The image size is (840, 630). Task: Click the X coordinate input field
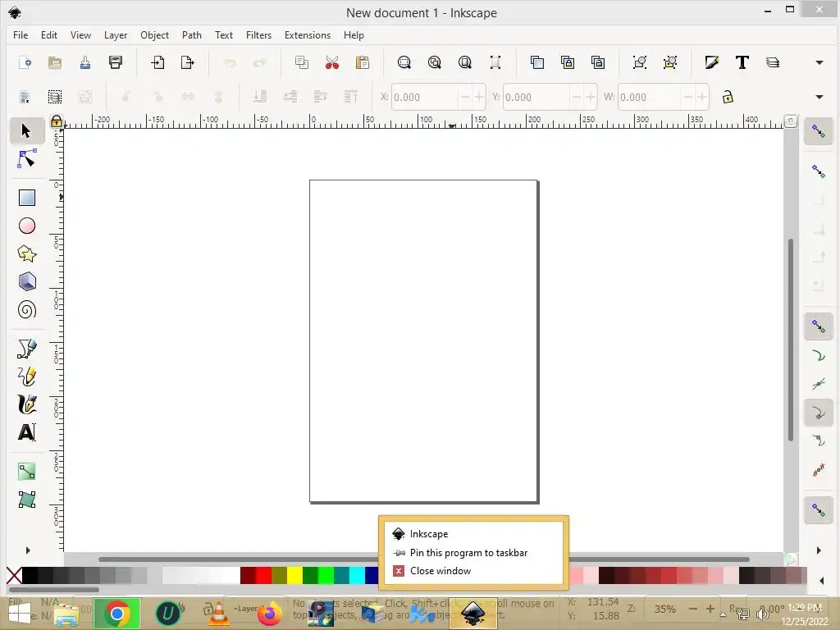click(x=426, y=97)
